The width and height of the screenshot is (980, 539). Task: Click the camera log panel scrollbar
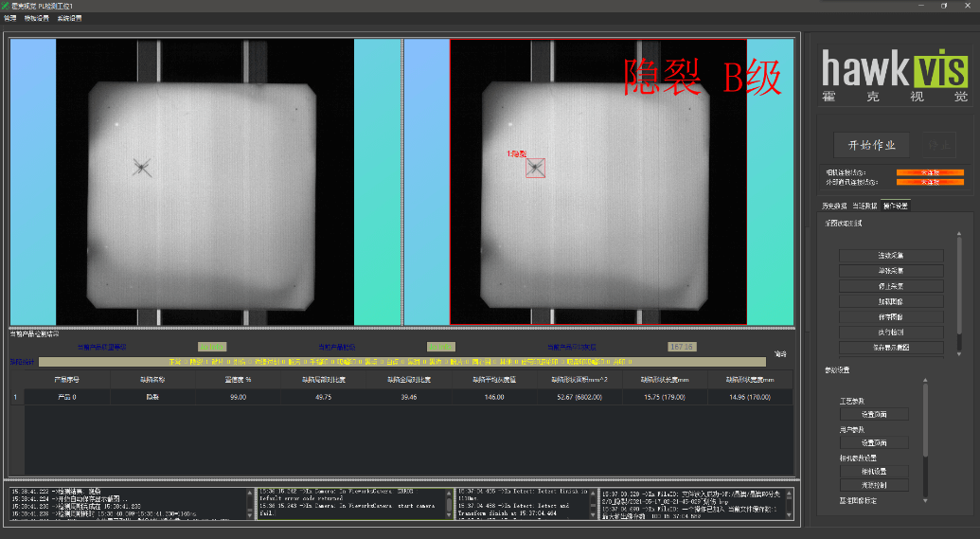pyautogui.click(x=449, y=503)
